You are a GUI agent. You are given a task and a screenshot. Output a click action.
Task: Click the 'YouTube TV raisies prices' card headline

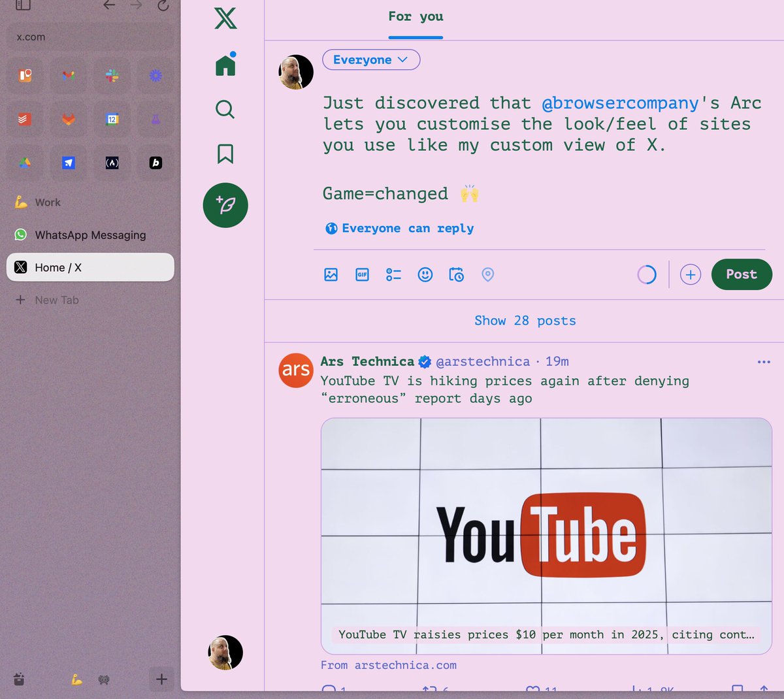coord(546,634)
